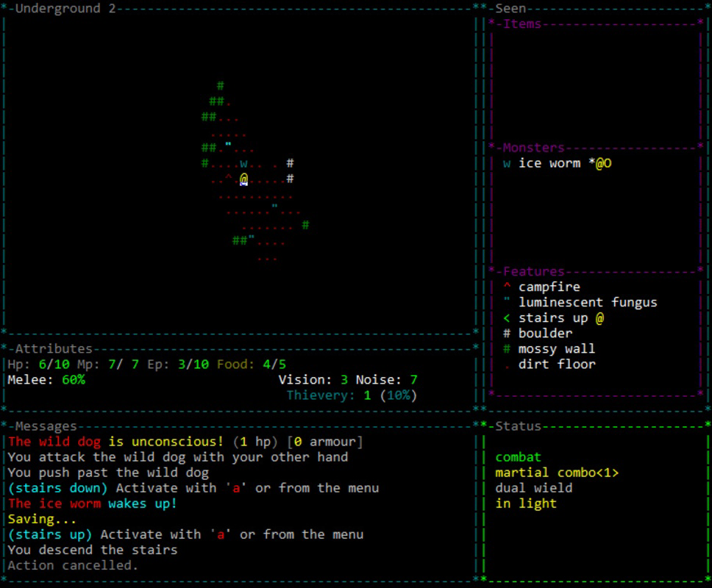
Task: Click the green # mossy wall glyph in Features
Action: (508, 349)
